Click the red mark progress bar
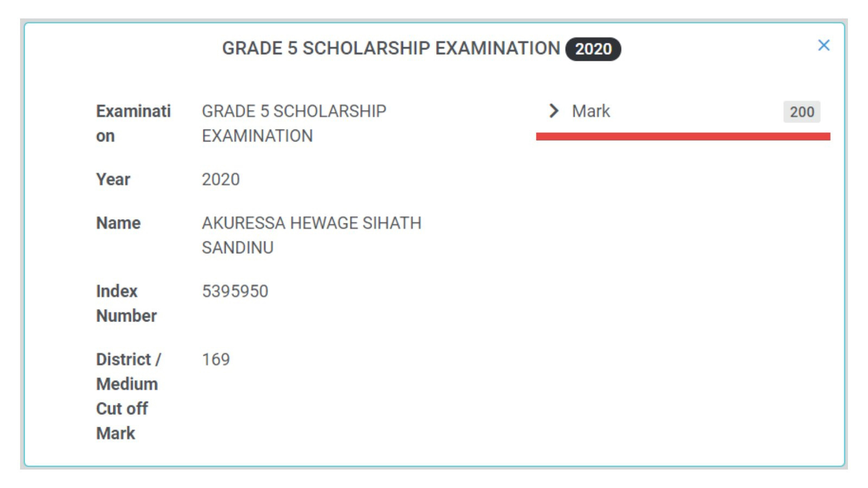The width and height of the screenshot is (868, 488). [x=683, y=137]
